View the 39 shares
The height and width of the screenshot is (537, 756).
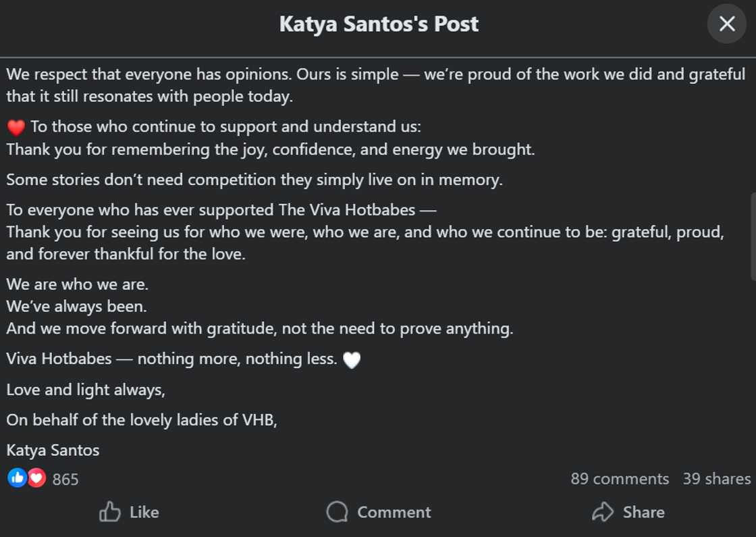pyautogui.click(x=717, y=479)
